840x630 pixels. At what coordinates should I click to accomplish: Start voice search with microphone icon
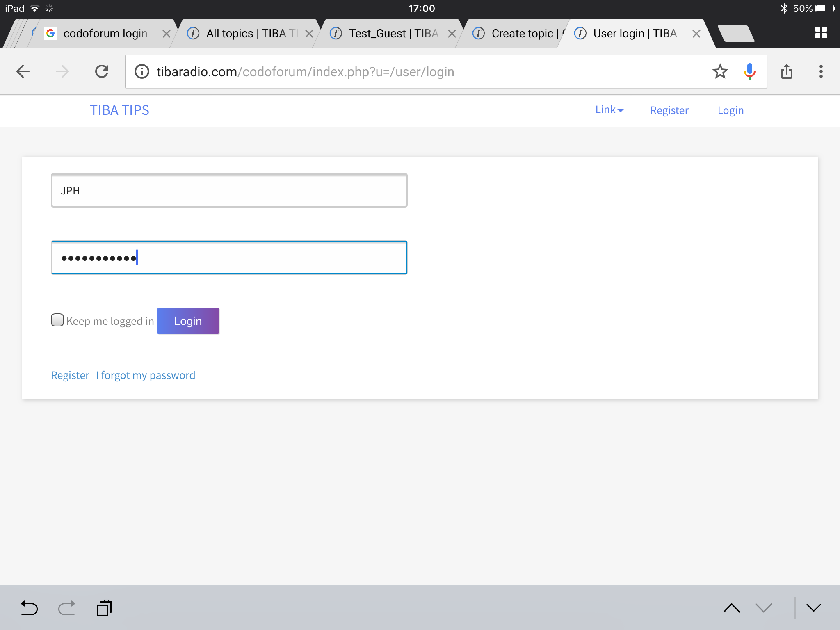(749, 71)
